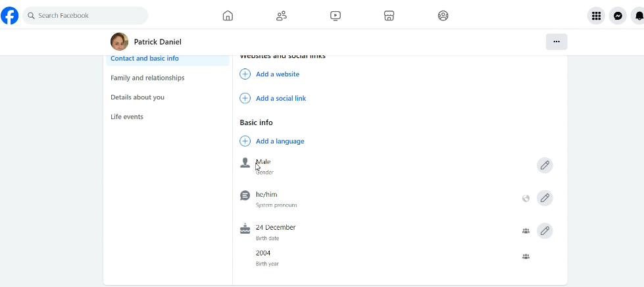Click the Facebook logo icon
The image size is (644, 287).
(x=10, y=15)
